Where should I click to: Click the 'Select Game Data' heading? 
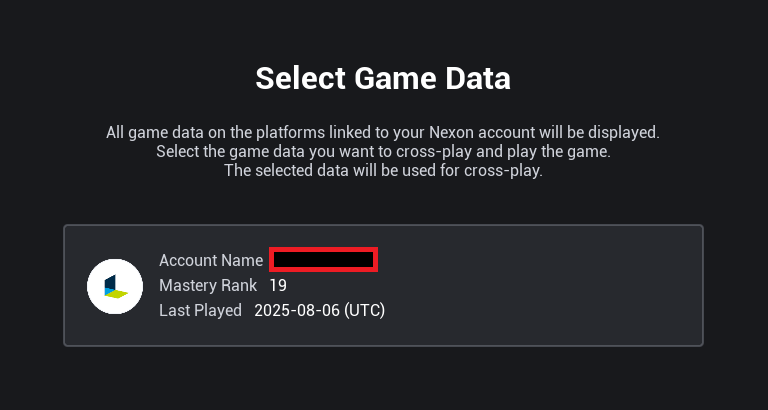383,78
